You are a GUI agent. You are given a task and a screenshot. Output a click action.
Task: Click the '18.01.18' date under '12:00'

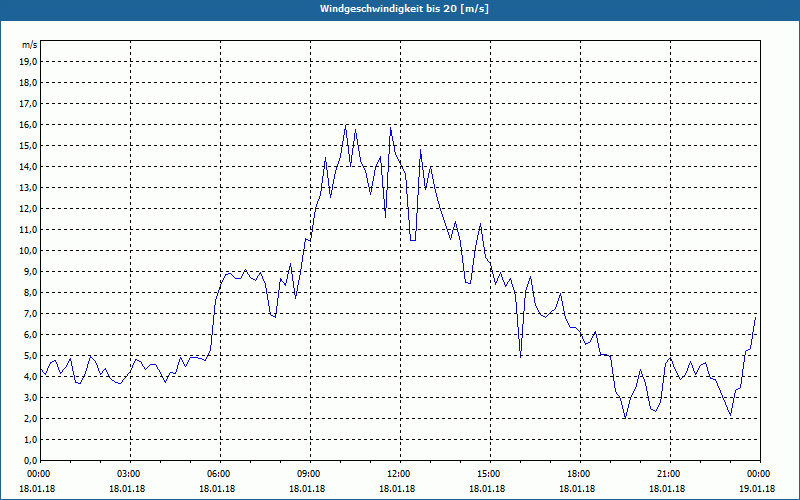(397, 489)
